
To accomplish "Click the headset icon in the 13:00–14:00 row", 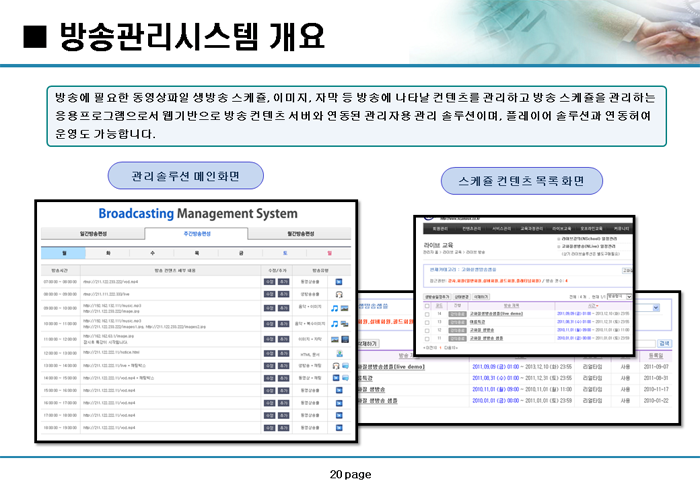I will point(336,366).
